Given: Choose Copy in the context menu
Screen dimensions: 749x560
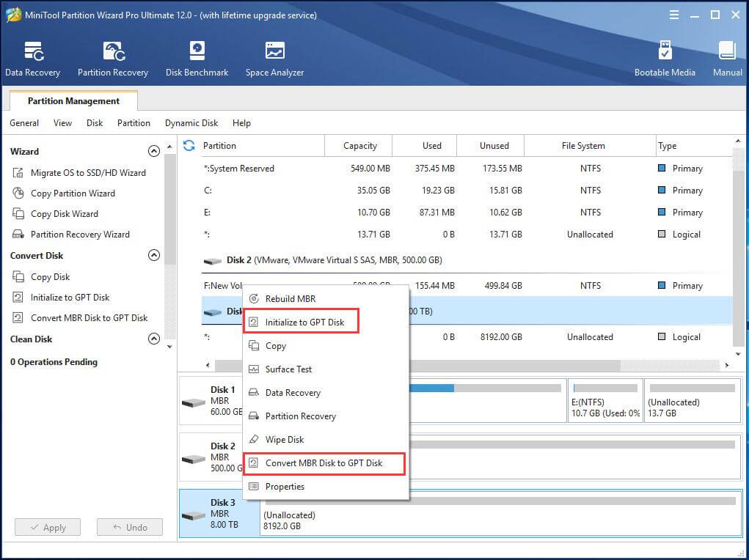Looking at the screenshot, I should click(x=326, y=346).
